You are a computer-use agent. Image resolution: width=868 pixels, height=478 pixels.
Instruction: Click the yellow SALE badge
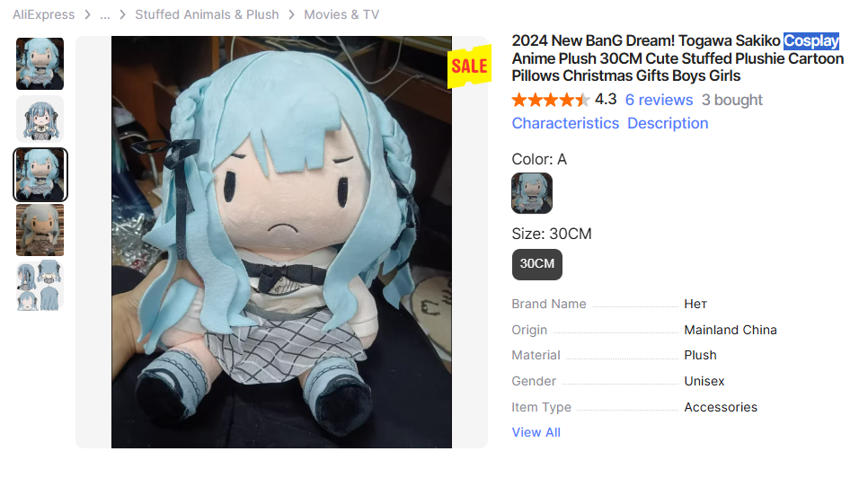[469, 66]
